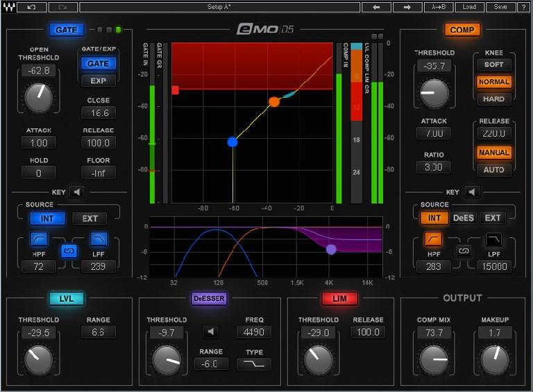Grab the blue gate node on the graph
This screenshot has width=533, height=392.
[232, 142]
